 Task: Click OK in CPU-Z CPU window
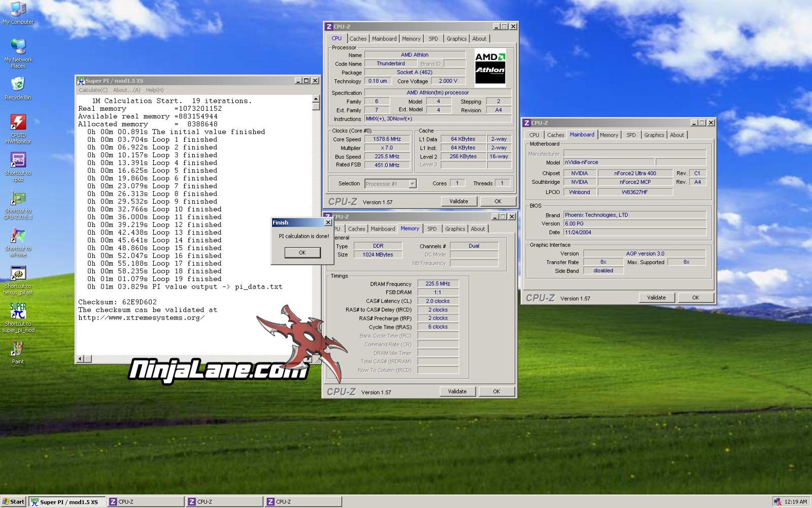(498, 201)
